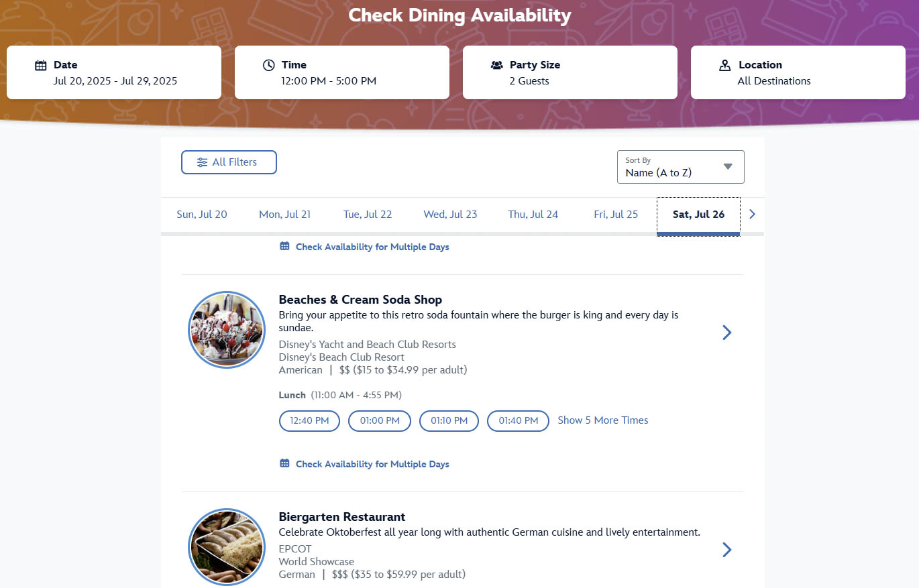Click the calendar icon in the Date card
919x588 pixels.
coord(41,65)
